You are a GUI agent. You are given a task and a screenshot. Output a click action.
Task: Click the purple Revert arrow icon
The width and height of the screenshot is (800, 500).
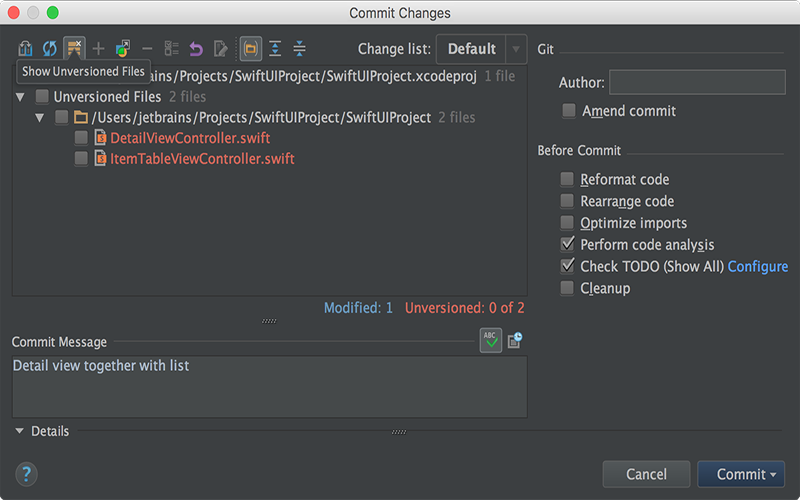click(x=196, y=49)
